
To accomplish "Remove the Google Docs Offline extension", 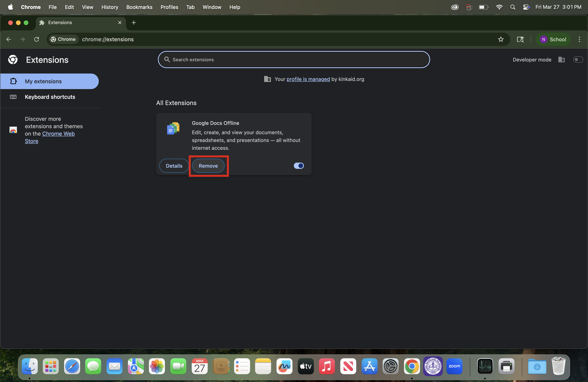I will pyautogui.click(x=208, y=166).
